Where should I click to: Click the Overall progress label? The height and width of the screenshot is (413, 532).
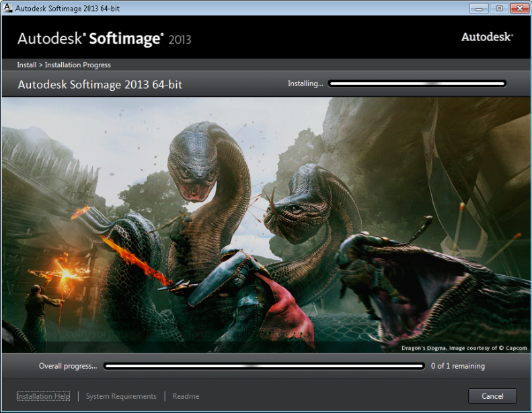pyautogui.click(x=67, y=367)
